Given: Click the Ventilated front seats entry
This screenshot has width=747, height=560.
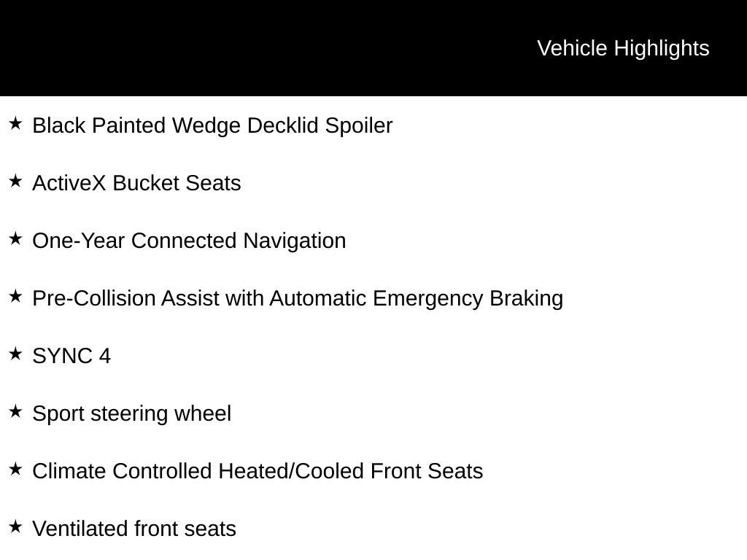Looking at the screenshot, I should (x=134, y=529).
